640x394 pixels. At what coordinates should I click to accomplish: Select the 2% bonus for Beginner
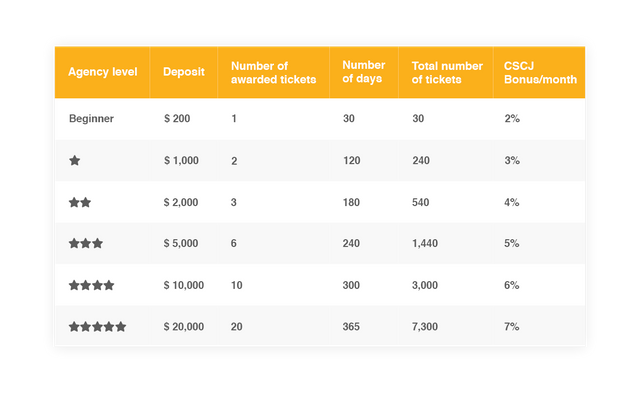[x=512, y=119]
